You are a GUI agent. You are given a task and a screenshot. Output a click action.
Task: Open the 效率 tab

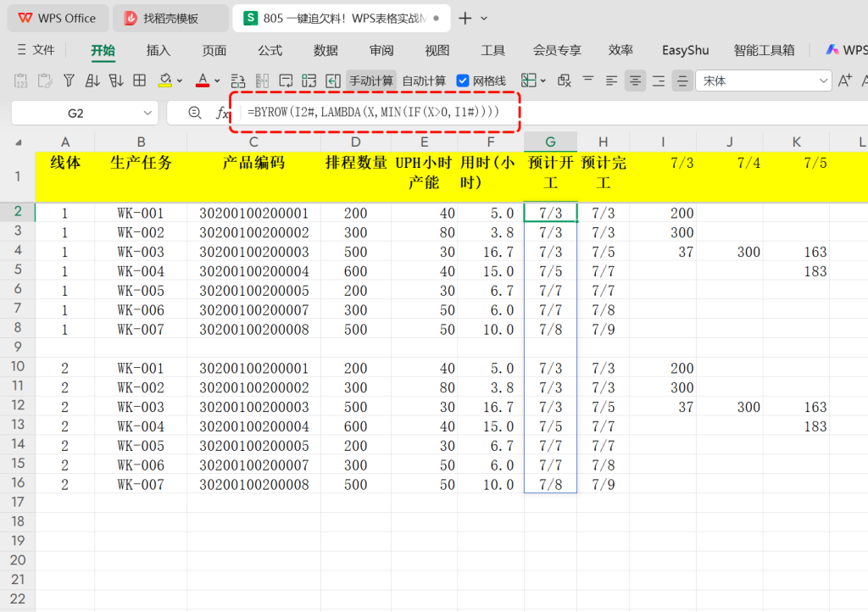pos(620,50)
